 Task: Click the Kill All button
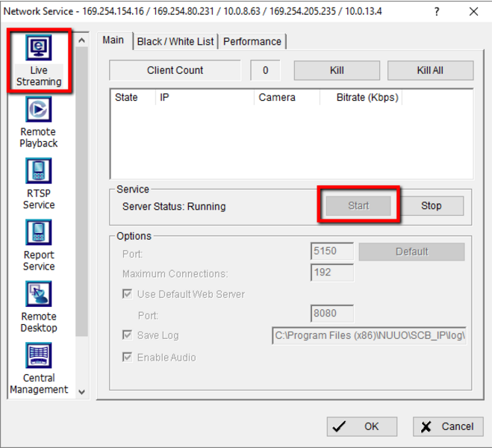coord(430,70)
